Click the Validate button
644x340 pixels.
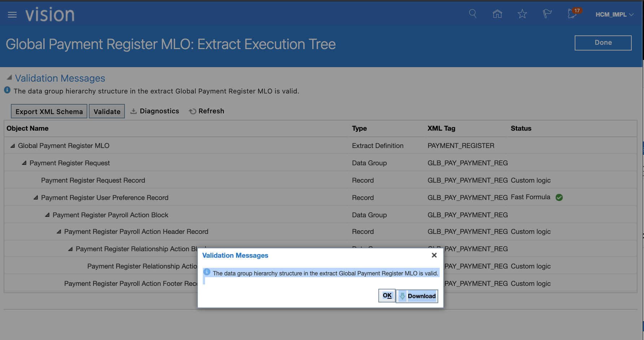(x=107, y=112)
